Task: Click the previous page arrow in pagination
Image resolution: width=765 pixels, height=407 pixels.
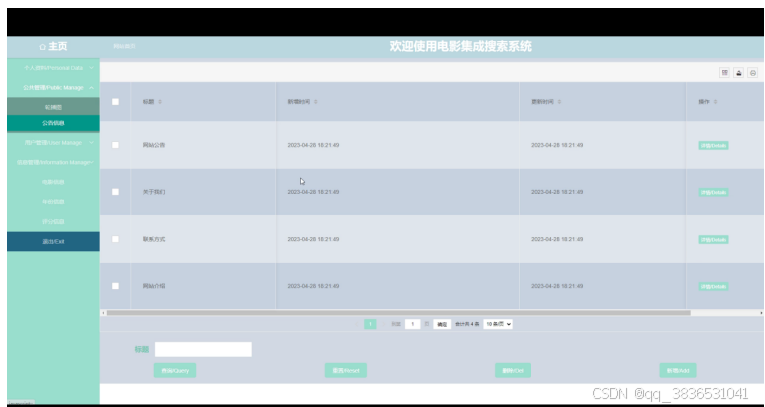Action: click(x=357, y=324)
